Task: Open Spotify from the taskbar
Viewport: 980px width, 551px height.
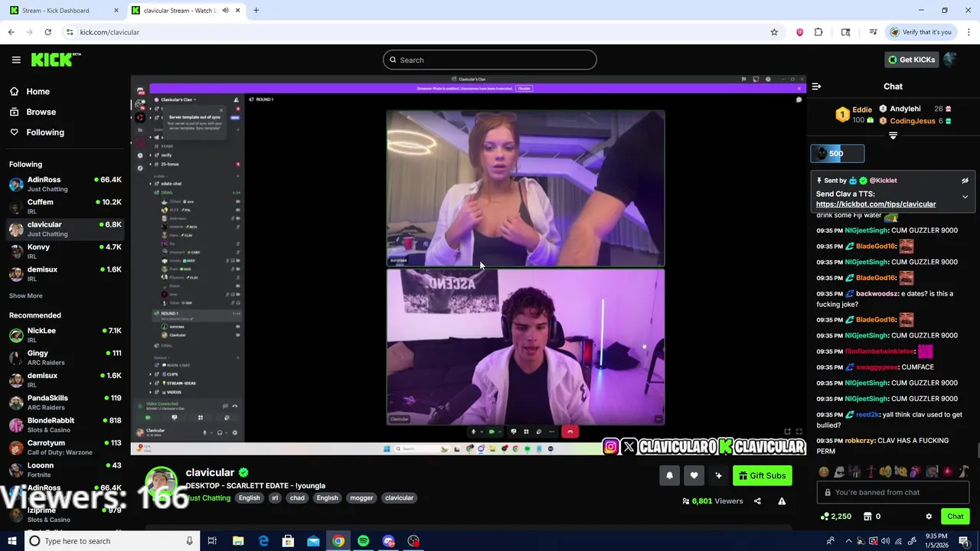Action: (x=363, y=541)
